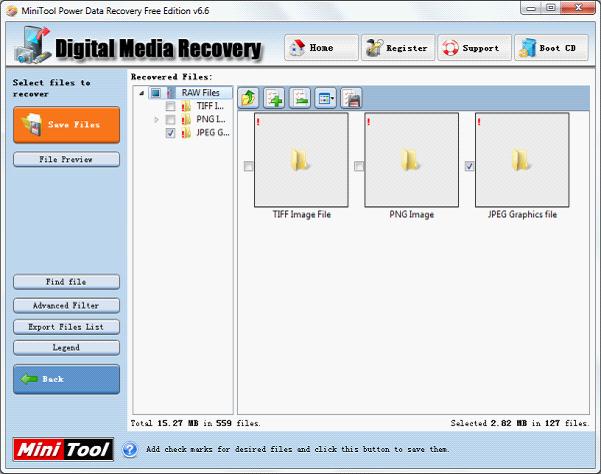Click the MiniTool title bar app icon
The width and height of the screenshot is (601, 474).
(12, 11)
